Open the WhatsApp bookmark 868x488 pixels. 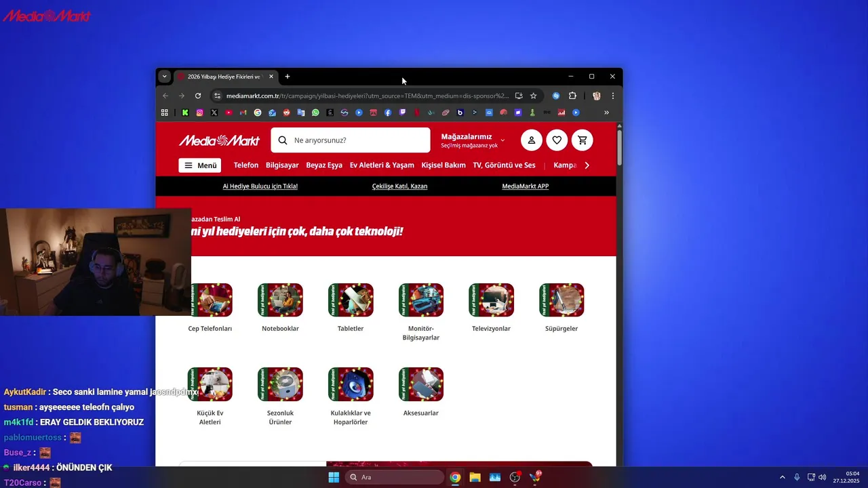tap(315, 113)
